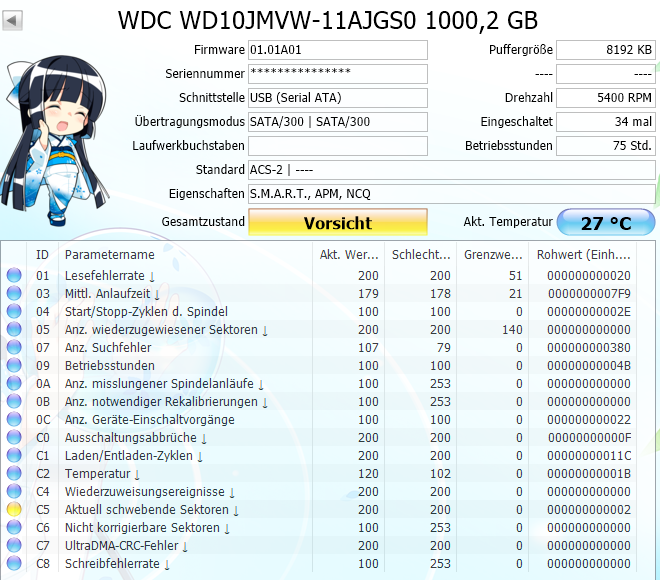
Task: Click the masked Seriennummer field
Action: [x=338, y=74]
